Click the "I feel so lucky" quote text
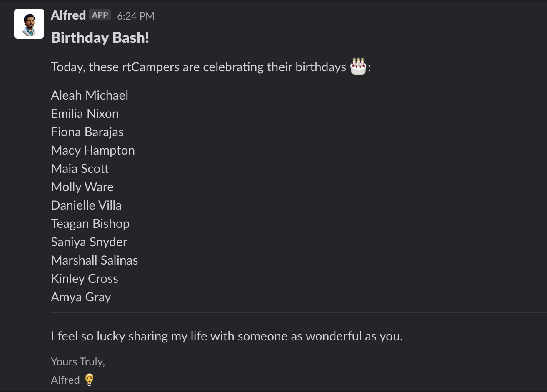The height and width of the screenshot is (392, 547). tap(227, 336)
